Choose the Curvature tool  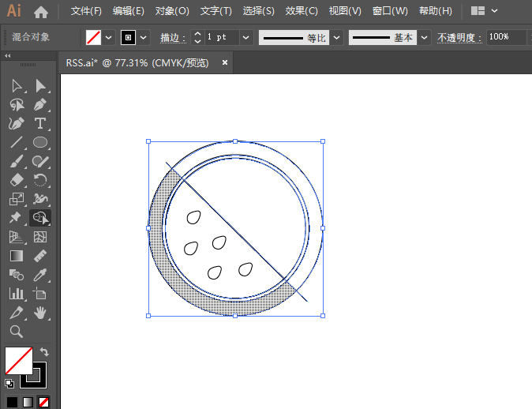tap(17, 123)
